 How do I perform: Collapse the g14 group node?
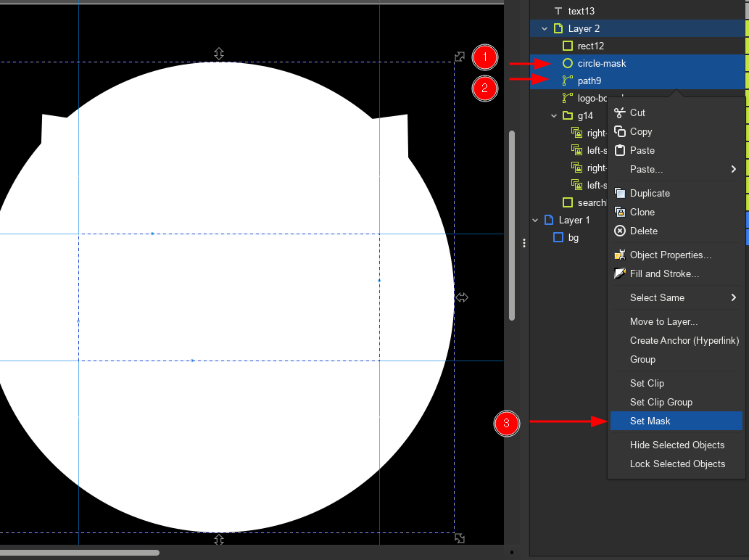554,115
